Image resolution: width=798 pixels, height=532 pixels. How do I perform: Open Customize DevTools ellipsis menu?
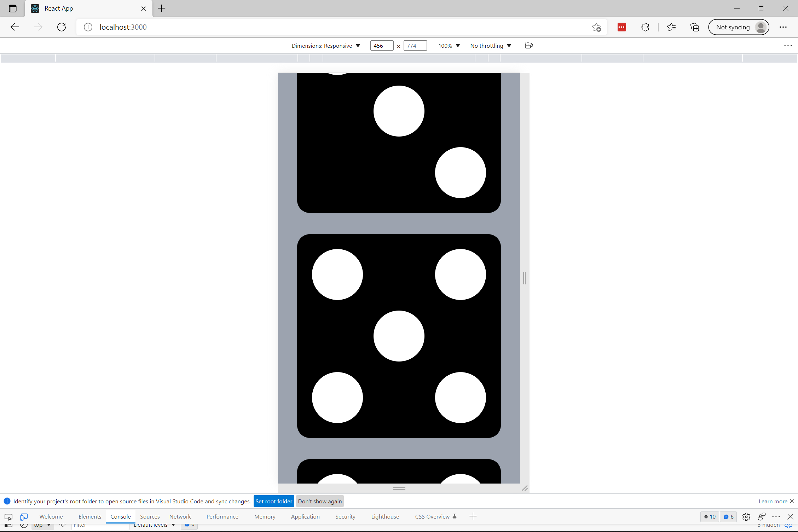[x=776, y=517]
